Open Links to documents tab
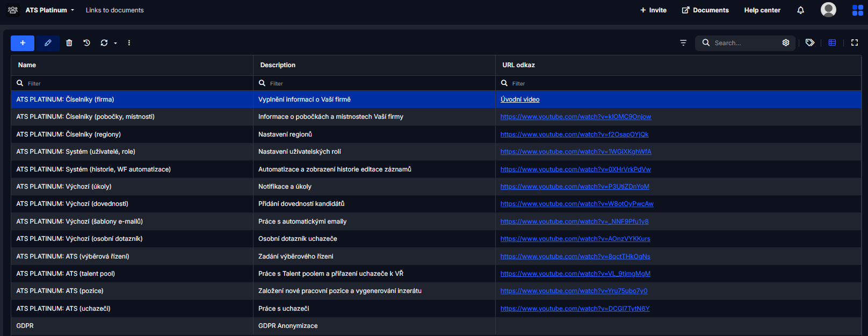Image resolution: width=868 pixels, height=336 pixels. pos(114,10)
